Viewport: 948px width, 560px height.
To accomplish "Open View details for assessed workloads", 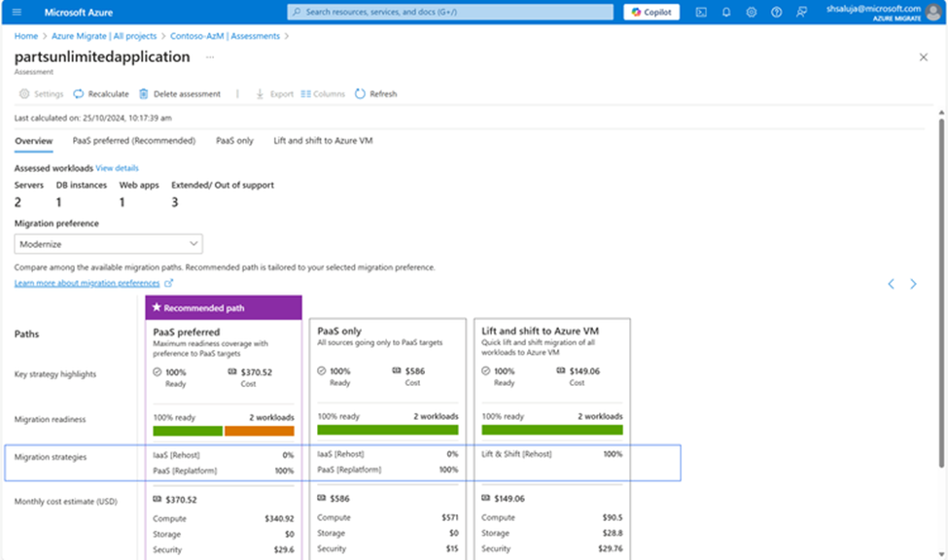I will coord(118,168).
